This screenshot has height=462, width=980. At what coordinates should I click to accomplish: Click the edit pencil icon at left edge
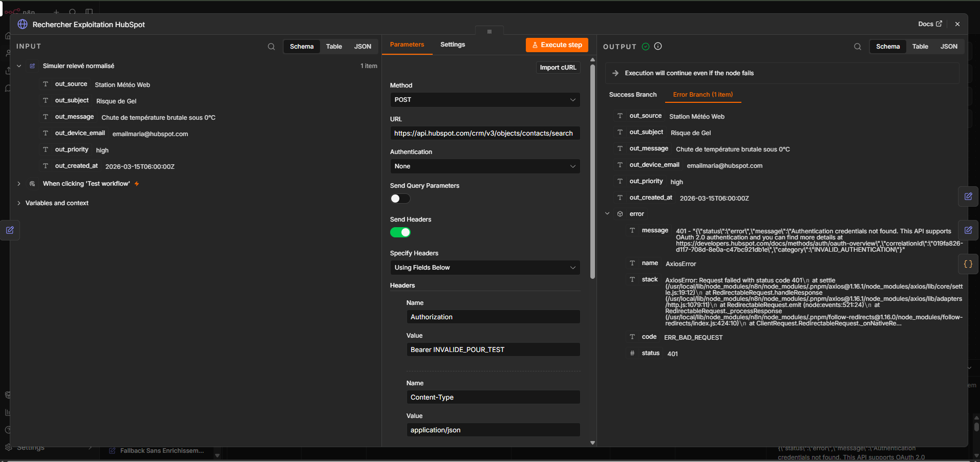pyautogui.click(x=10, y=230)
